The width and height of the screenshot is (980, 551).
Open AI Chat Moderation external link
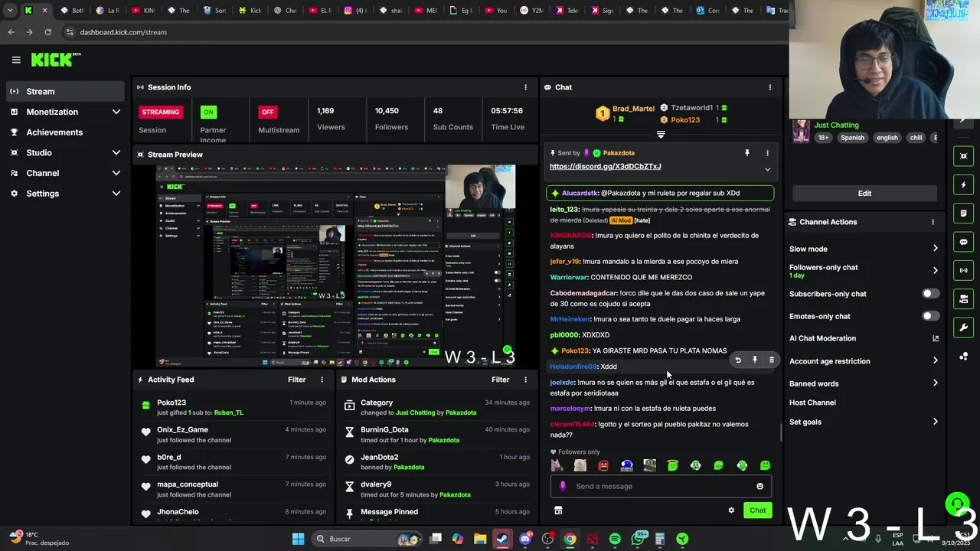(935, 338)
